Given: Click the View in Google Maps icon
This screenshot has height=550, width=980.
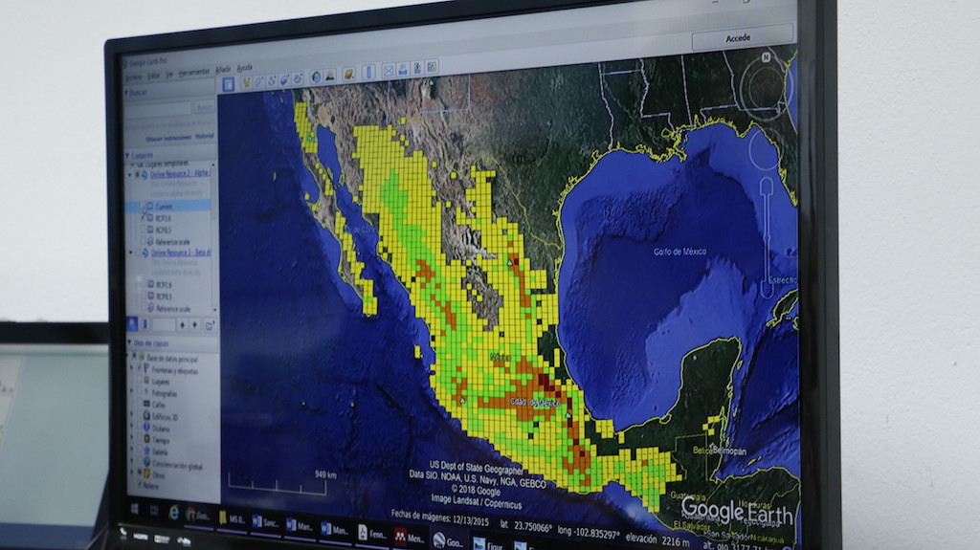Looking at the screenshot, I should 417,68.
